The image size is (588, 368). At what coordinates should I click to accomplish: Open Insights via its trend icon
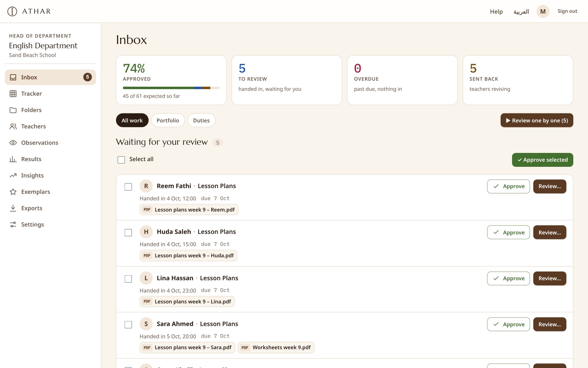(x=13, y=175)
